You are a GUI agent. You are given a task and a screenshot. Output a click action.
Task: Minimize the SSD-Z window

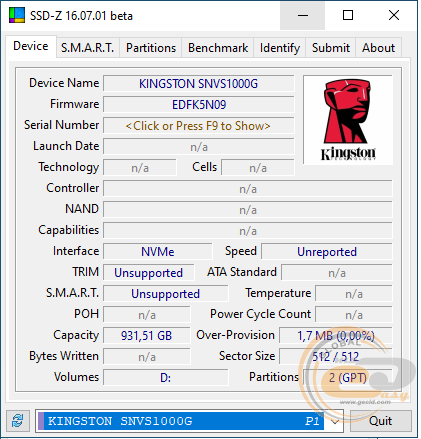pyautogui.click(x=302, y=15)
